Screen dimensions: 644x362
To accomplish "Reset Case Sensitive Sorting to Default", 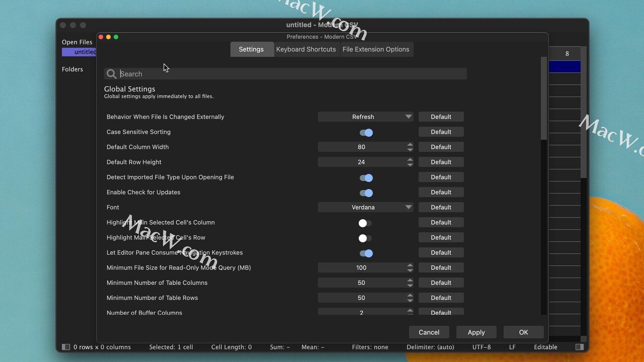I will (x=441, y=132).
